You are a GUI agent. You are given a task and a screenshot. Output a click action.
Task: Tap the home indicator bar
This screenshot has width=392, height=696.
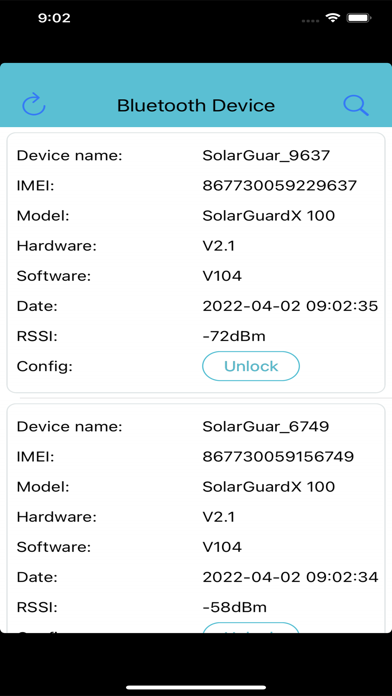pos(196,687)
